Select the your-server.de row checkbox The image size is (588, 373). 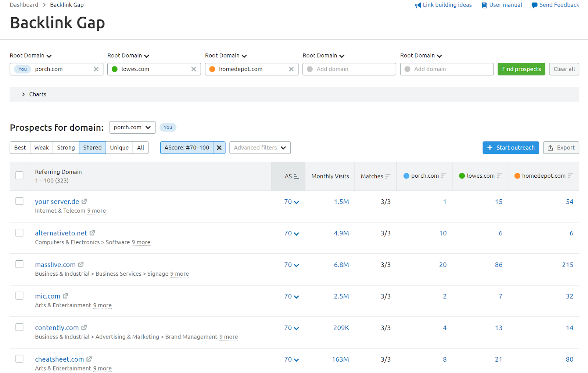[19, 201]
